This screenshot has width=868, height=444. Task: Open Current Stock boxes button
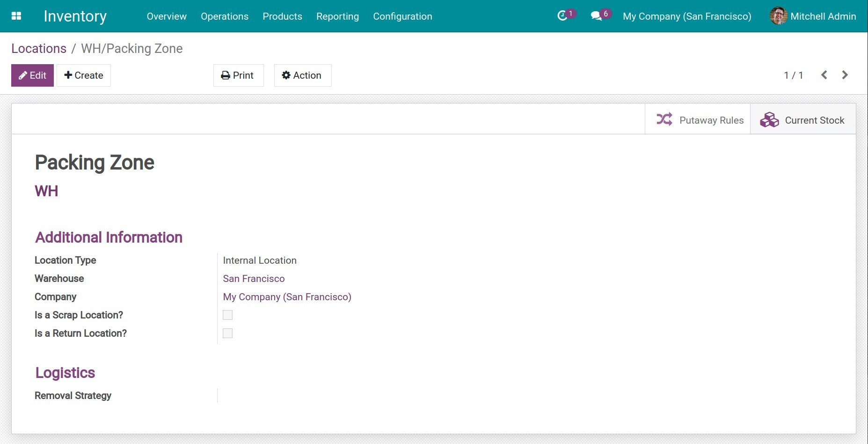click(x=803, y=120)
